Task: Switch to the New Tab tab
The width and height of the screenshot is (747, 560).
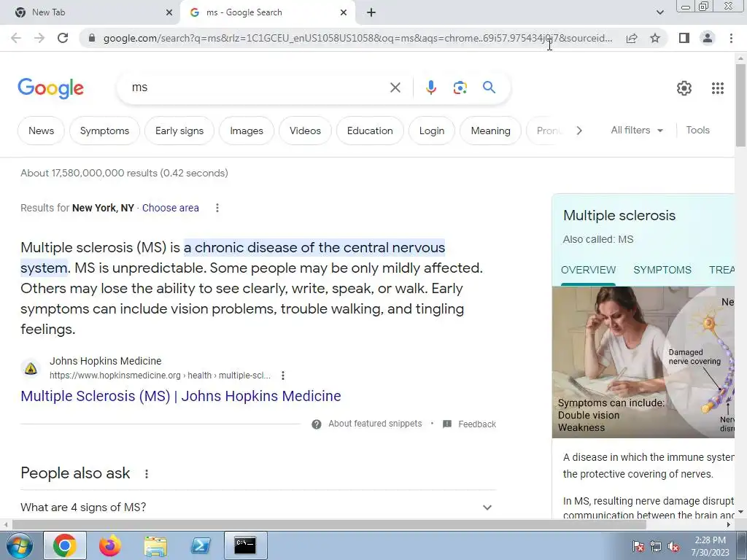Action: (90, 12)
